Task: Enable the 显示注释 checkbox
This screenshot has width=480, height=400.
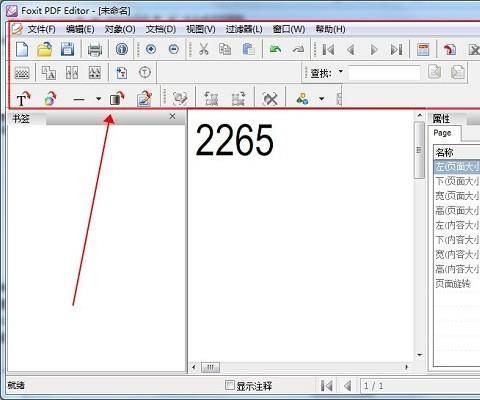Action: 230,385
